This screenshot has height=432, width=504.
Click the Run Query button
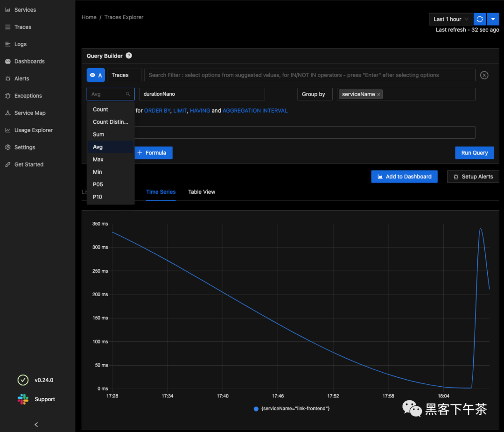coord(474,153)
